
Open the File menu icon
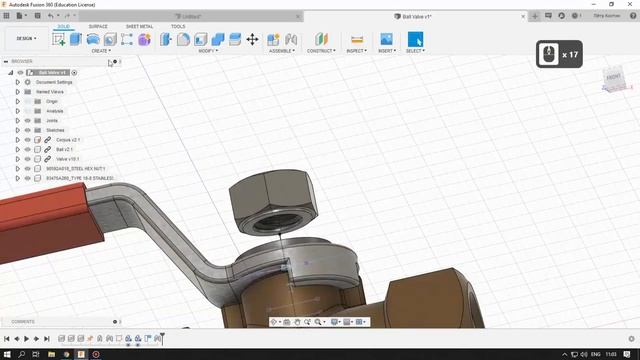20,16
